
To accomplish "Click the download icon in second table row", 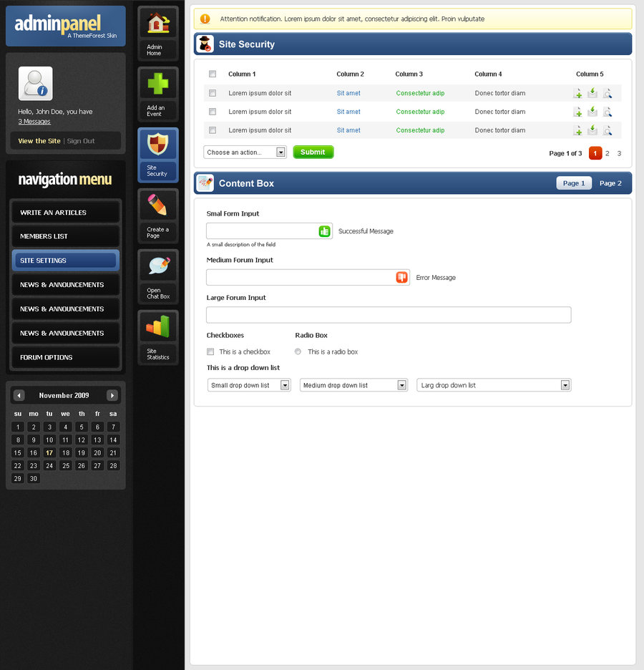I will (x=592, y=112).
